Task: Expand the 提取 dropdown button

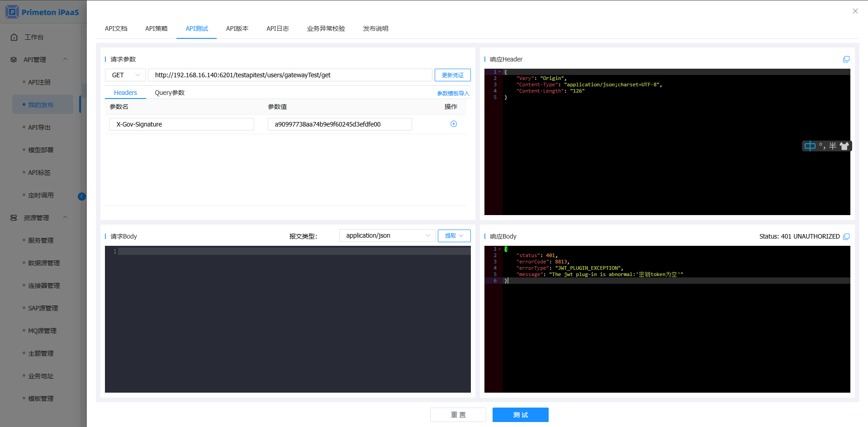Action: coord(454,235)
